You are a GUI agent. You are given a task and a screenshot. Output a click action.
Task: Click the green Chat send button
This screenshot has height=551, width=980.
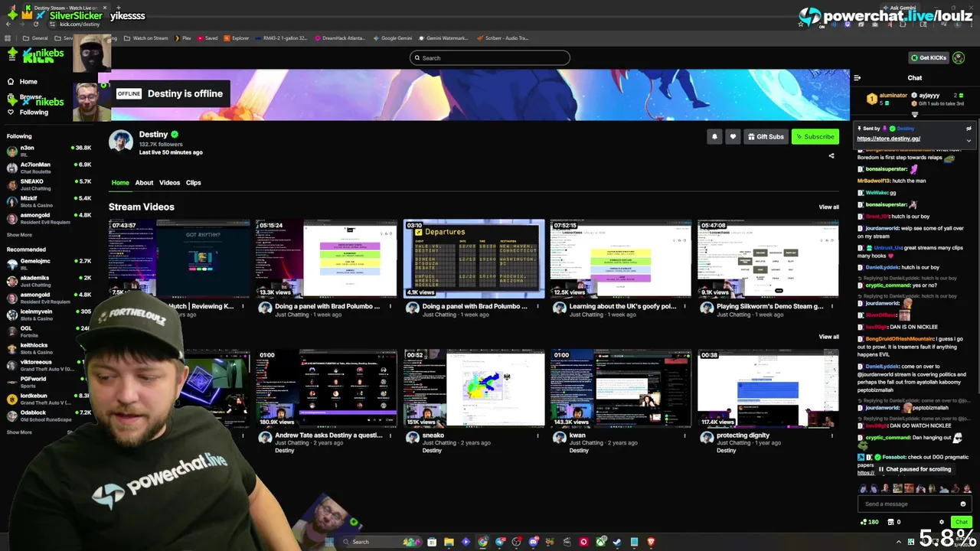click(961, 522)
